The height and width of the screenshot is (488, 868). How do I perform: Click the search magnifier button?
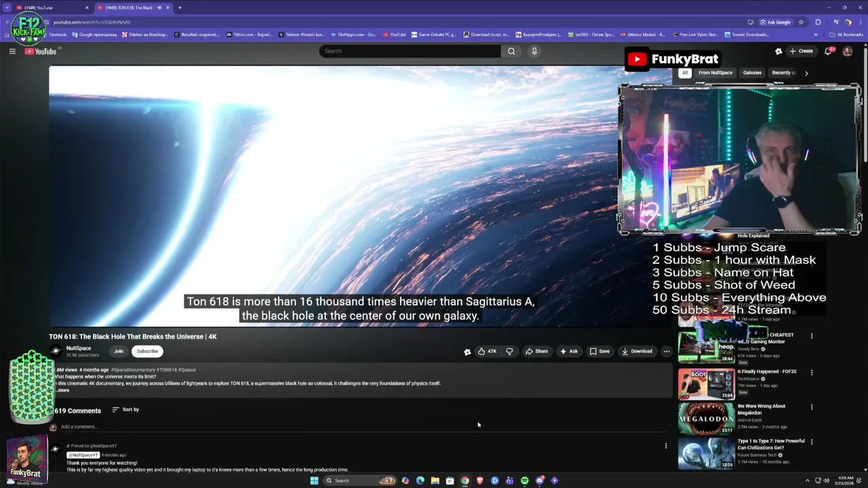tap(511, 51)
